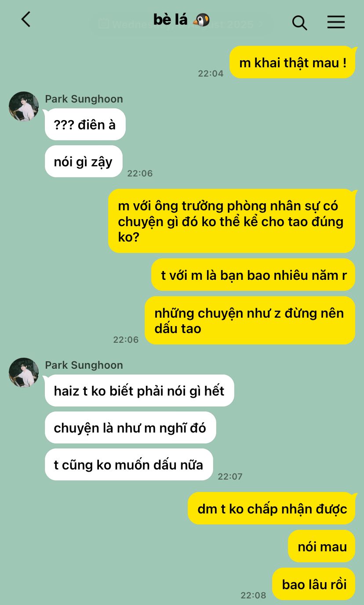
Task: Select the 't với m là bạn' message
Action: pyautogui.click(x=253, y=275)
